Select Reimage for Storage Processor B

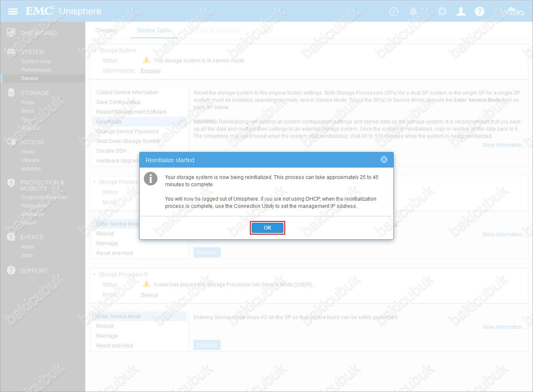(x=107, y=336)
